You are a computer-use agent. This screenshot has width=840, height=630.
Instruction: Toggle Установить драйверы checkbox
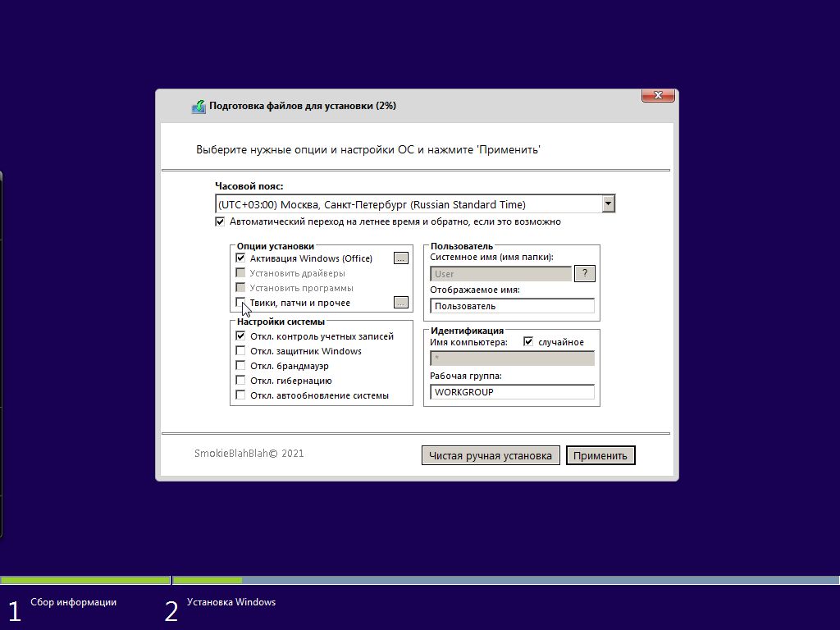[240, 273]
